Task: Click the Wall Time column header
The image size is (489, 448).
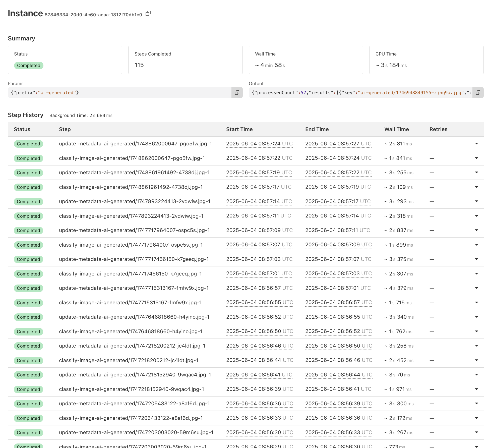Action: pyautogui.click(x=396, y=129)
